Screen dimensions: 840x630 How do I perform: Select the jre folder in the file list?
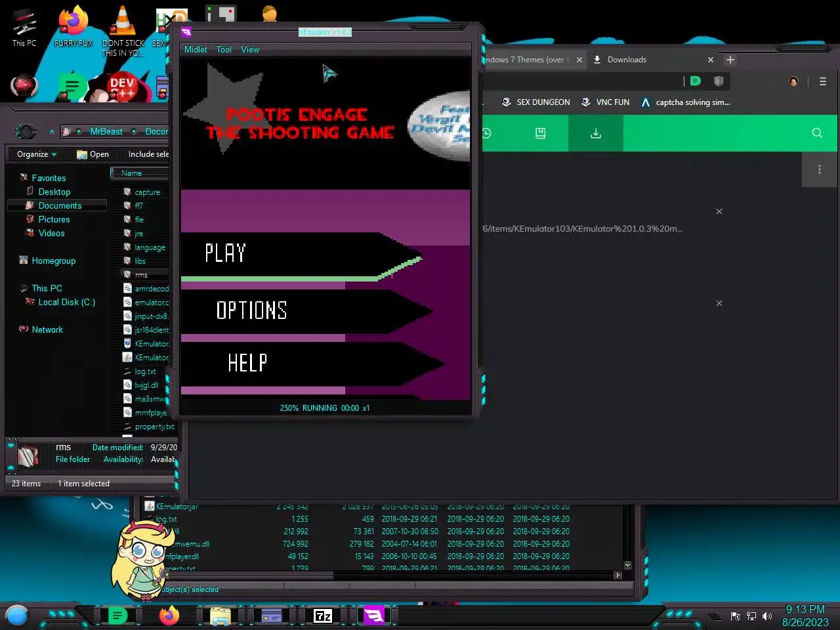click(138, 234)
